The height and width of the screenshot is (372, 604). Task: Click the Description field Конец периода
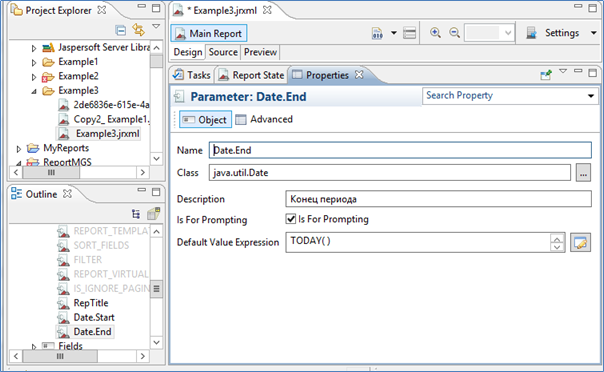pyautogui.click(x=438, y=199)
